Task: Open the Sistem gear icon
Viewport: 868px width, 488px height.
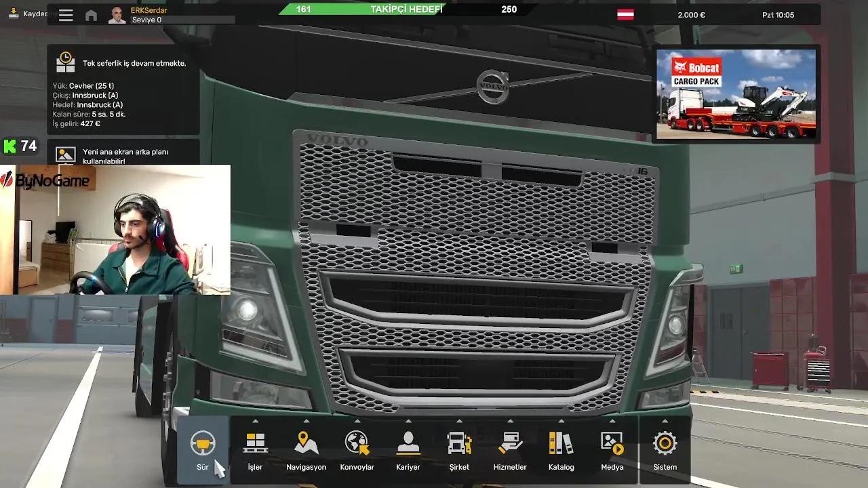Action: (x=665, y=444)
